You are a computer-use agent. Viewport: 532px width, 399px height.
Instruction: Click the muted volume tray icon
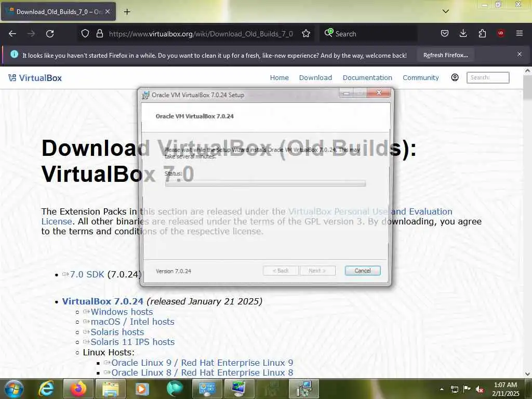click(x=480, y=389)
